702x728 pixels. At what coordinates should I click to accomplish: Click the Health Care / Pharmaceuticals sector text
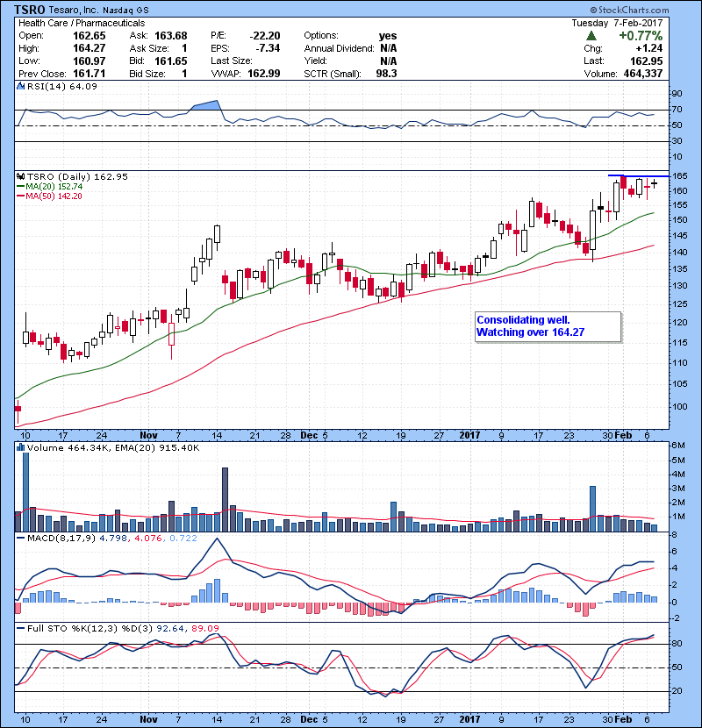[82, 23]
